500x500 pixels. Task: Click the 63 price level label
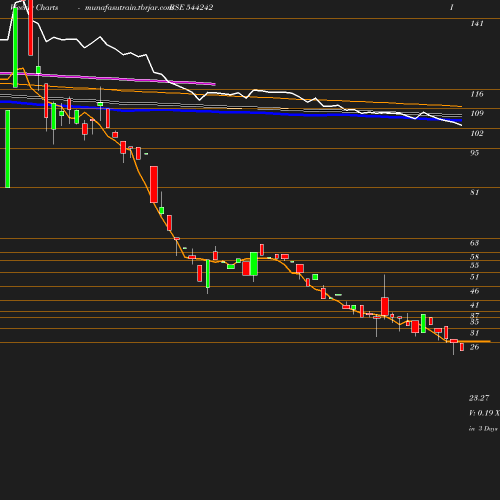(474, 243)
